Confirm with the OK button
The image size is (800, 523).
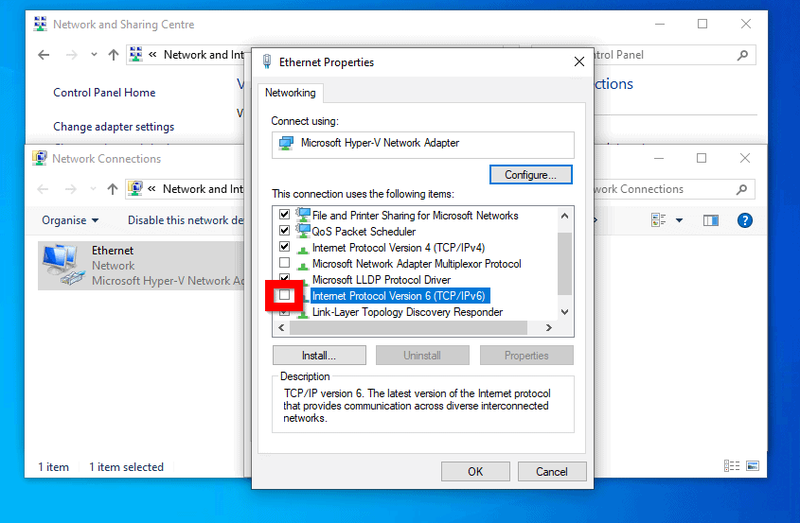tap(475, 471)
